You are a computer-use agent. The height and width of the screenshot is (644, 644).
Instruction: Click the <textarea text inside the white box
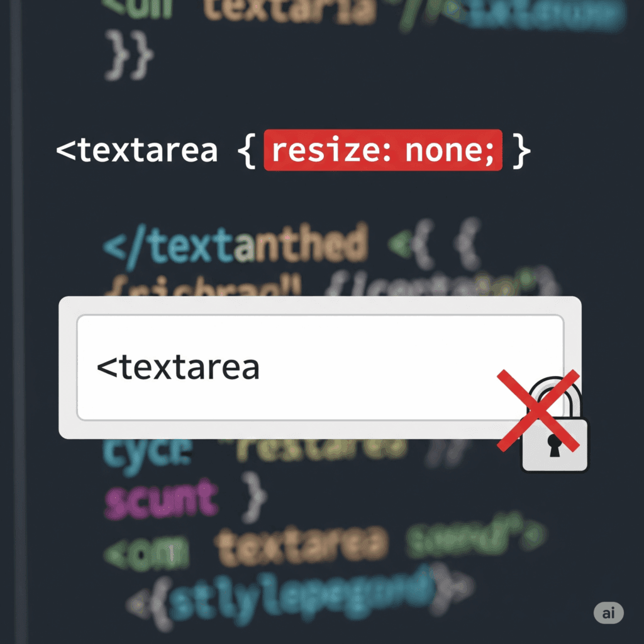click(178, 367)
